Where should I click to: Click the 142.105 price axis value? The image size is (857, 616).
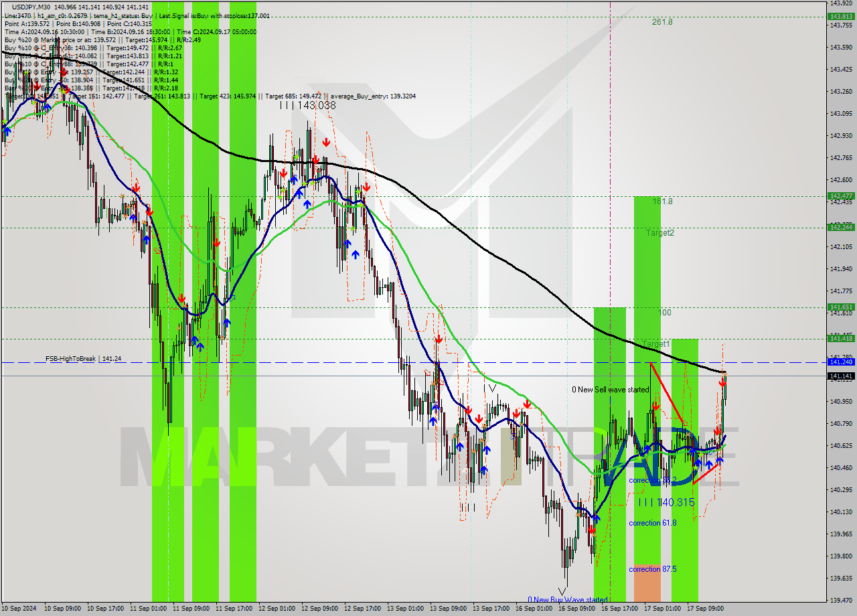pos(841,246)
